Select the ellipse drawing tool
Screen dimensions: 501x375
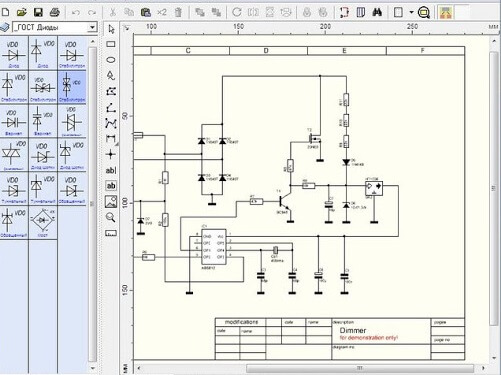click(111, 60)
